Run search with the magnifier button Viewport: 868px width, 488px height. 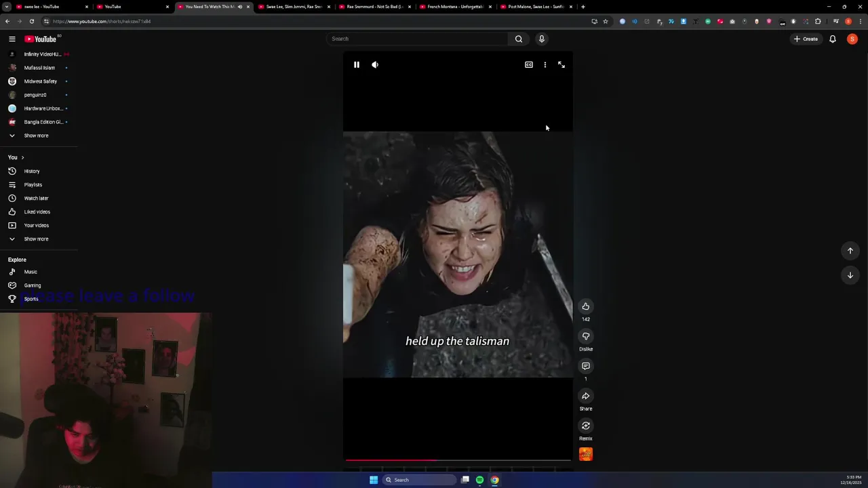coord(519,39)
